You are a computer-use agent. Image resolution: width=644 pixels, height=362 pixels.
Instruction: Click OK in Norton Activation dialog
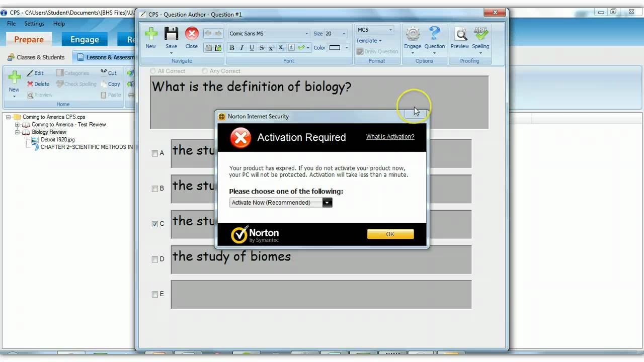[x=390, y=234]
